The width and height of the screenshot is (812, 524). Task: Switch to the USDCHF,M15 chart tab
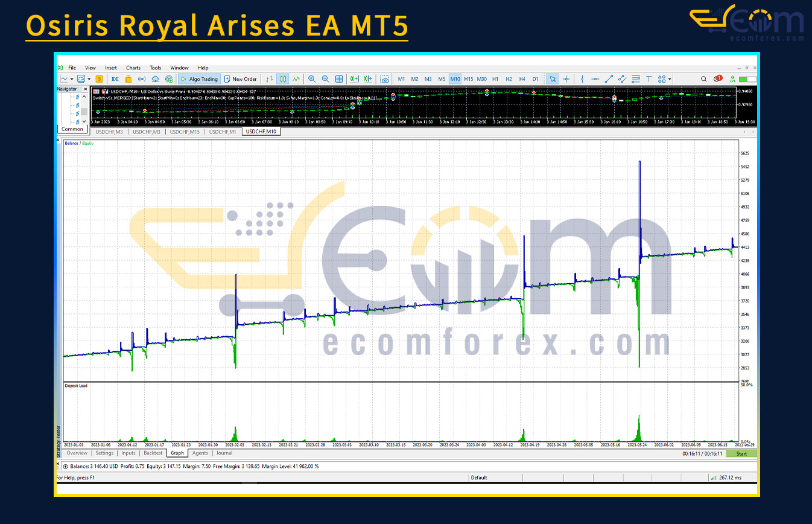coord(185,132)
